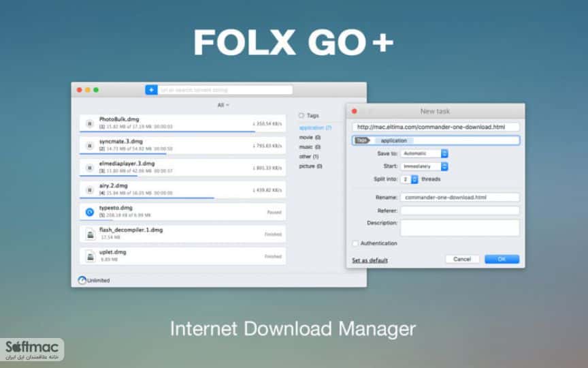Viewport: 588px width, 368px height.
Task: Click the application tag token
Action: pos(394,140)
